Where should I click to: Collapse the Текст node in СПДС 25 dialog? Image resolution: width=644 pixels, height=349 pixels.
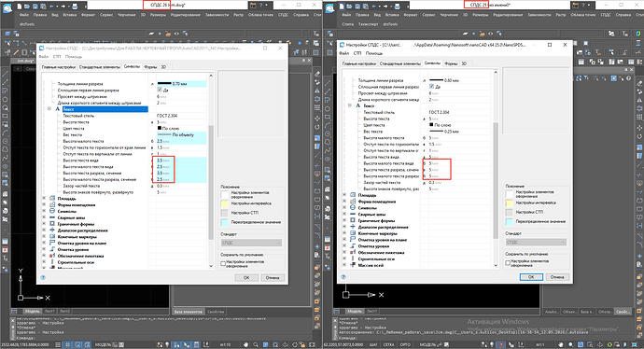pos(349,105)
